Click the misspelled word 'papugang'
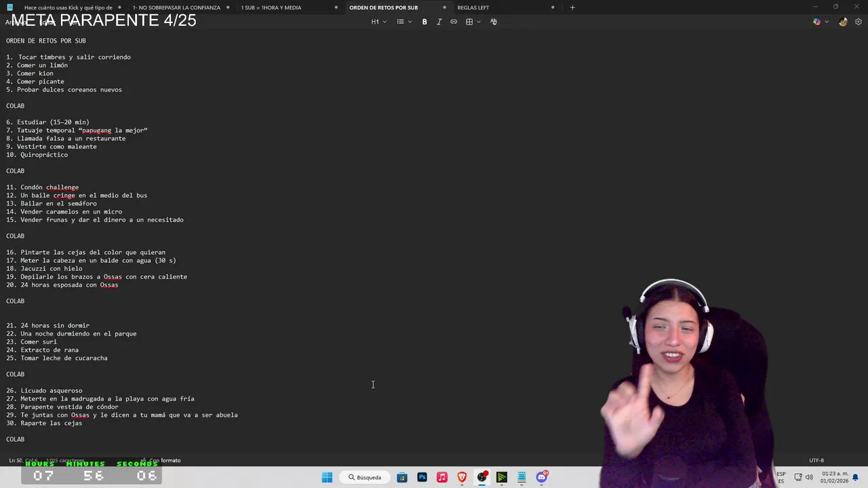 pos(96,130)
